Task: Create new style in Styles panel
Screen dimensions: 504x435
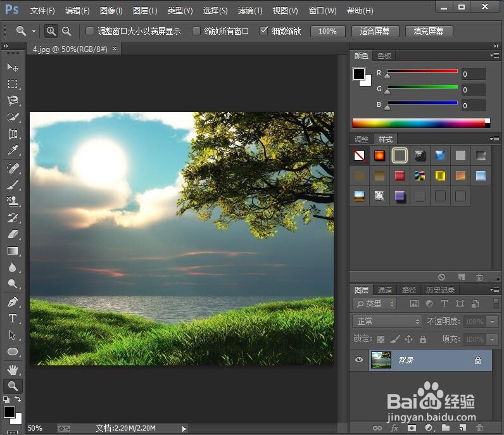Action: (461, 277)
